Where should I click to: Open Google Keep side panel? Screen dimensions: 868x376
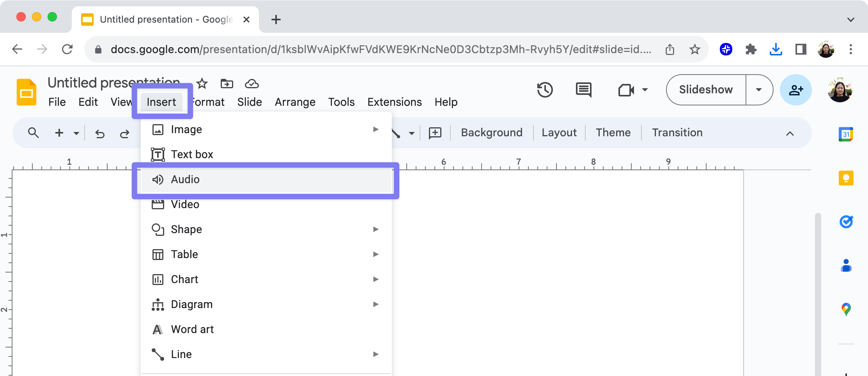click(x=846, y=178)
